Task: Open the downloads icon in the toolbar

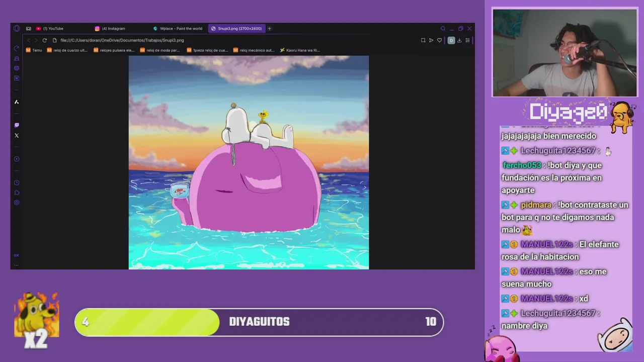Action: point(459,40)
